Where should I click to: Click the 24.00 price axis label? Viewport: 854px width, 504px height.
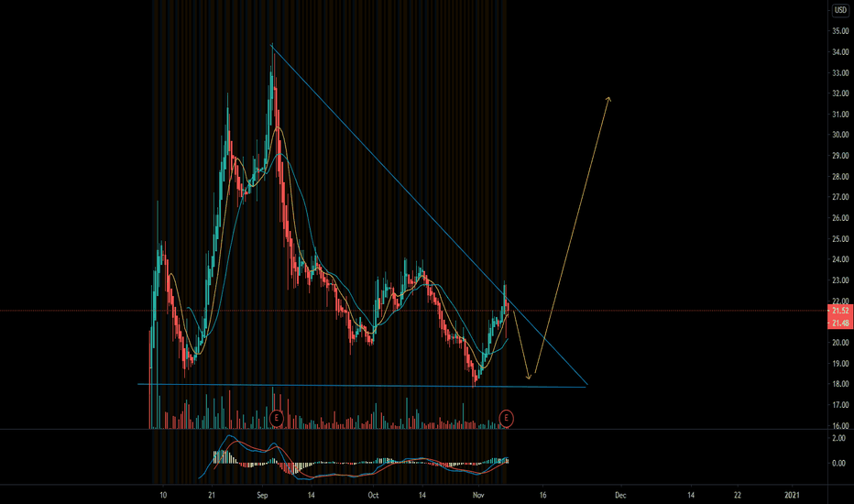coord(840,259)
